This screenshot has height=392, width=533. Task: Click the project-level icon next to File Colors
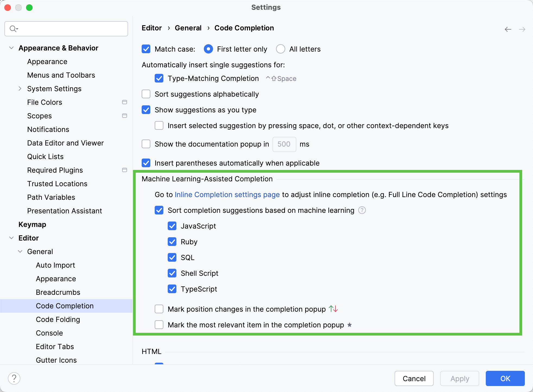pos(125,102)
